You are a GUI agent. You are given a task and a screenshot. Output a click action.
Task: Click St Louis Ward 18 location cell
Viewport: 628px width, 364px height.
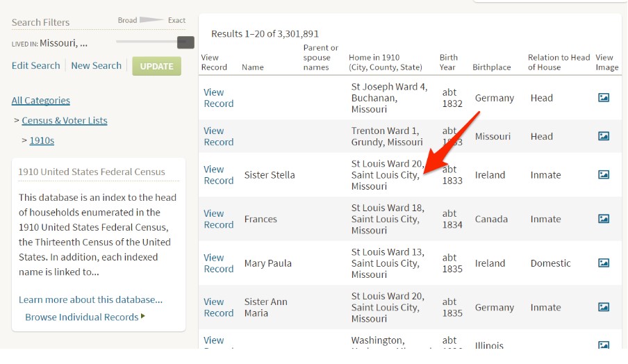(x=388, y=219)
